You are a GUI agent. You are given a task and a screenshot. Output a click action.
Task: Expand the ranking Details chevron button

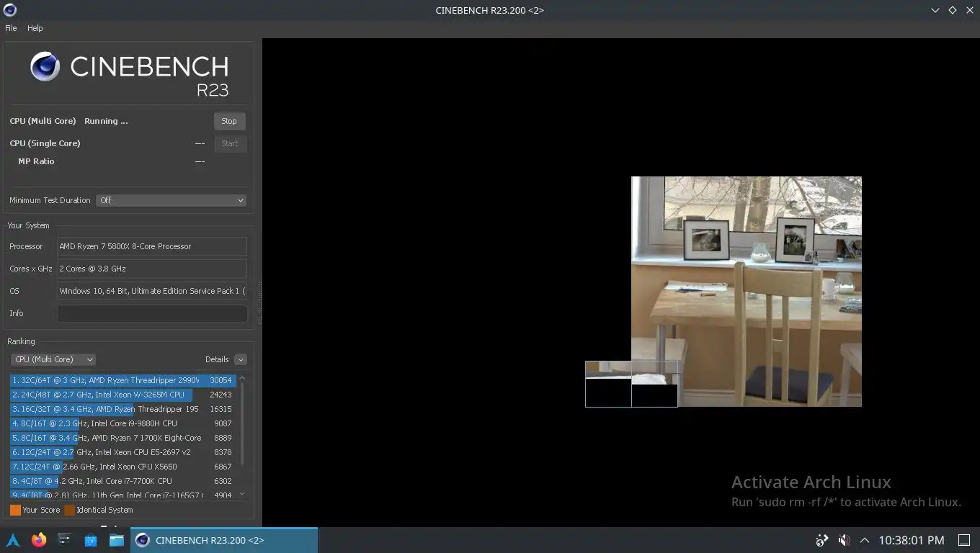tap(241, 359)
